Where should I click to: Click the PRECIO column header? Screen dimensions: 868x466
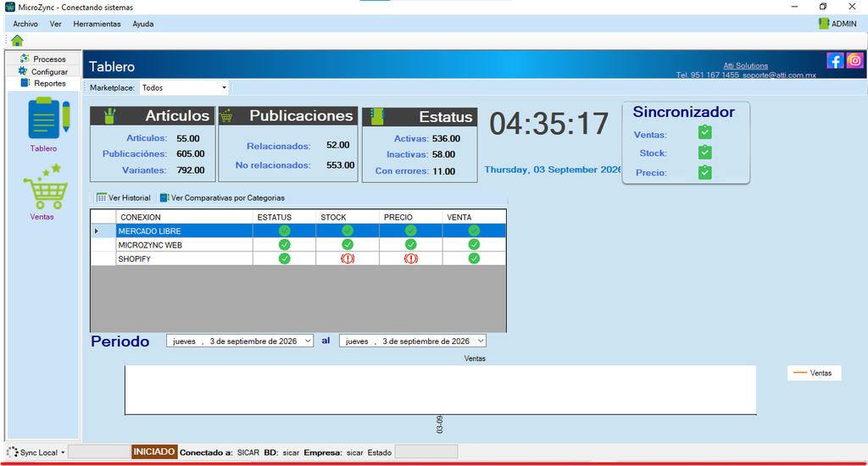pos(411,217)
